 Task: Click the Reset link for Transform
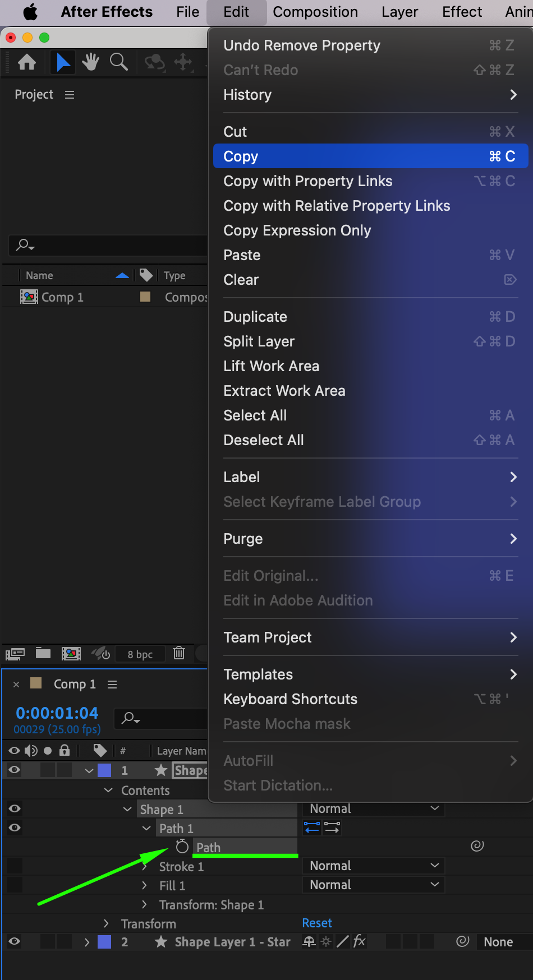[x=317, y=923]
